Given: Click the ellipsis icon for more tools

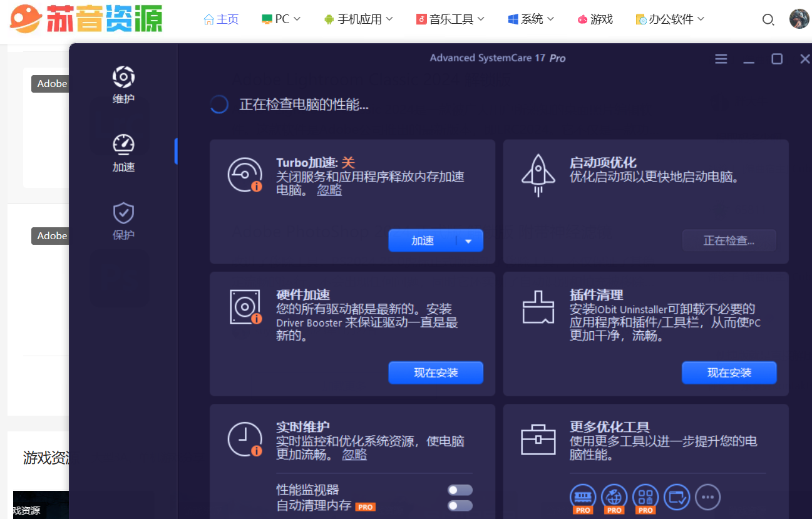Looking at the screenshot, I should [707, 496].
